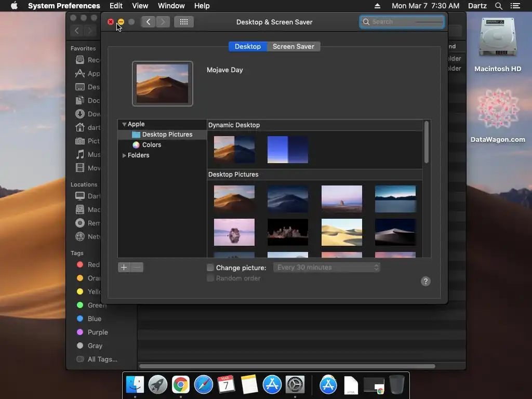Launch Safari from the Dock
This screenshot has height=399, width=532.
coord(203,385)
